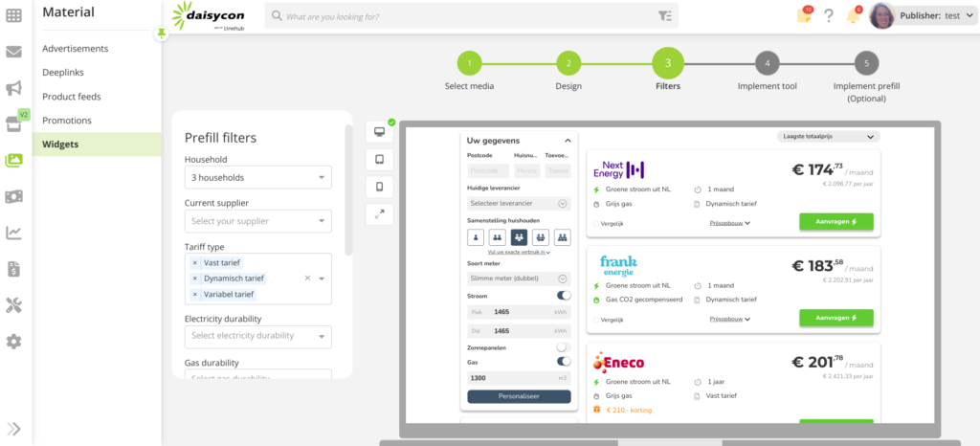980x446 pixels.
Task: Open fullscreen preview with expand arrows icon
Action: pyautogui.click(x=379, y=214)
